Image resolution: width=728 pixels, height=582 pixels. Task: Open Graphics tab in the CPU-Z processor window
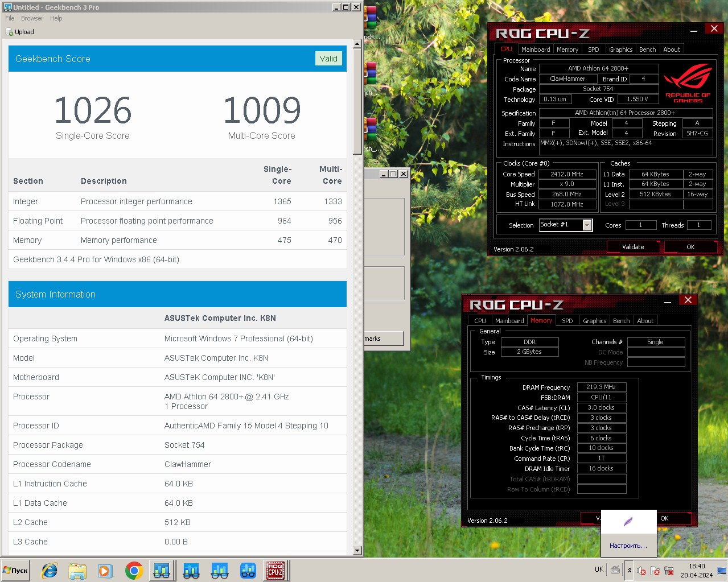click(620, 49)
